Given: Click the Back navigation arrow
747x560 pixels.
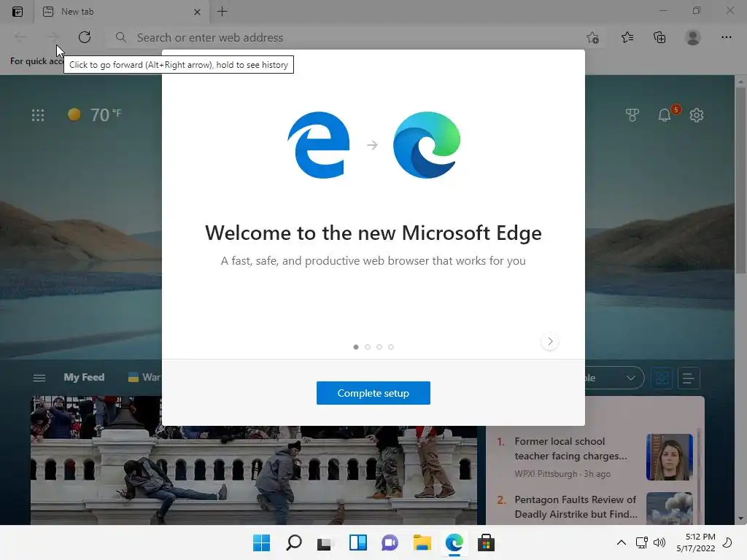Looking at the screenshot, I should (20, 37).
